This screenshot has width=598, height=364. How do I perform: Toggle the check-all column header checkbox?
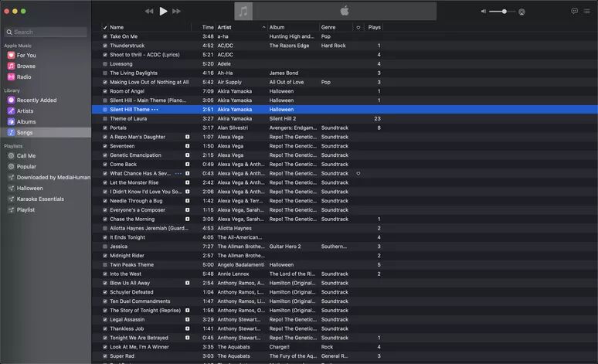coord(105,28)
